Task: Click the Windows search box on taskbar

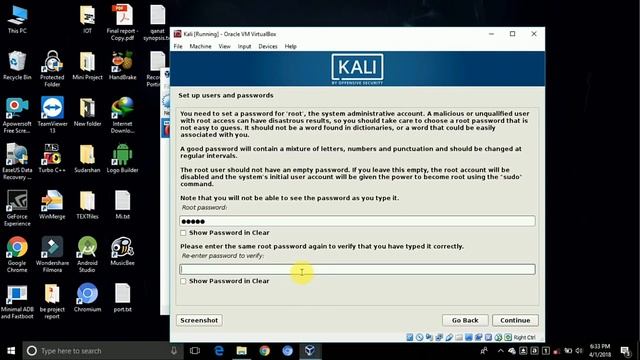Action: [102, 351]
